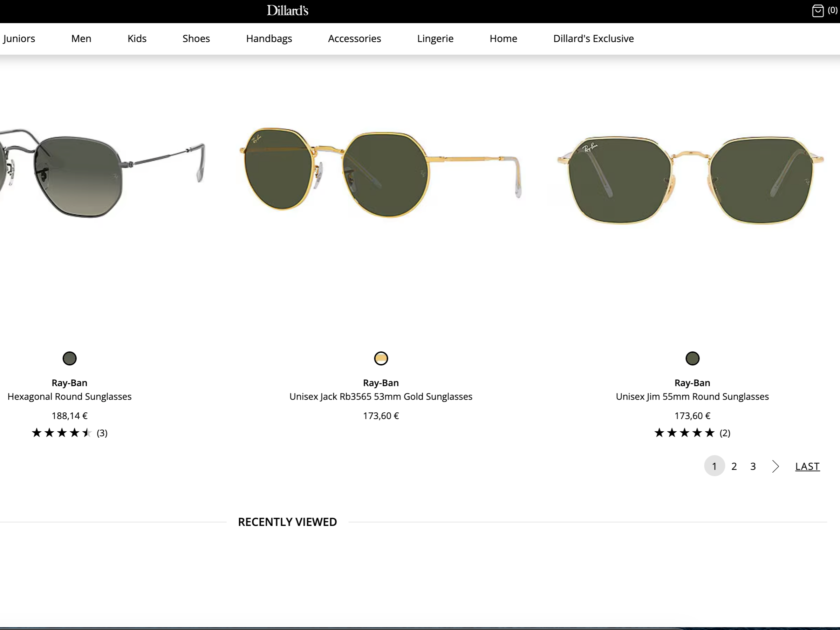Image resolution: width=840 pixels, height=630 pixels.
Task: Open the Dillard's Exclusive menu
Action: pos(594,38)
